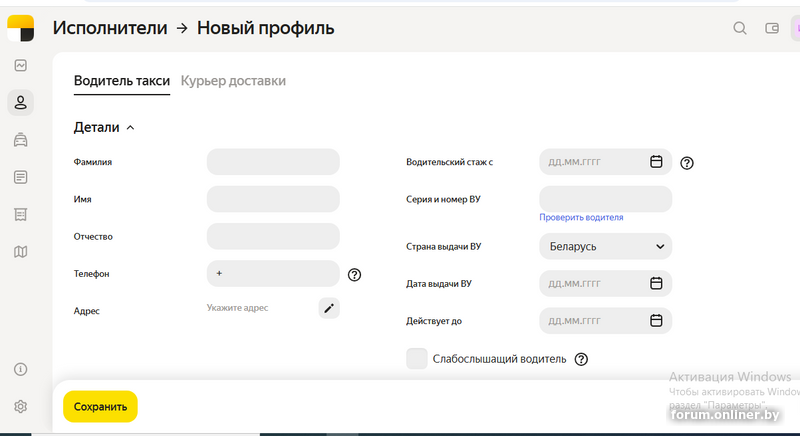This screenshot has height=436, width=800.
Task: Show help for the phone field
Action: click(354, 274)
